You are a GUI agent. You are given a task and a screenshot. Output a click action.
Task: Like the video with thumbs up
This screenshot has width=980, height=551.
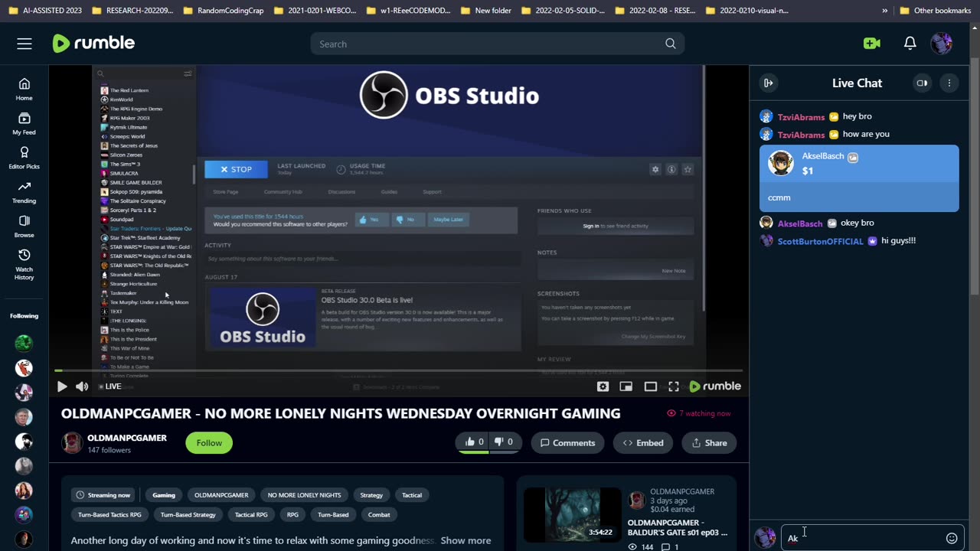(473, 442)
